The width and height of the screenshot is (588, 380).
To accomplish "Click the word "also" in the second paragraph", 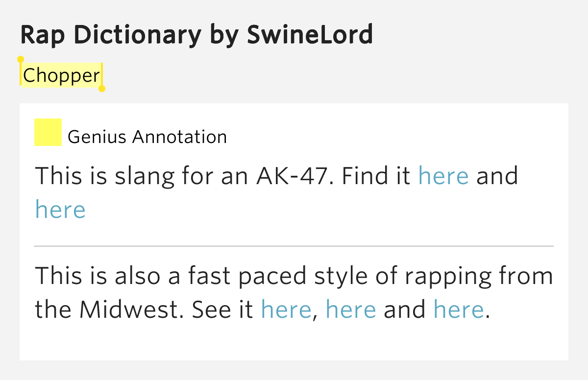I will 137,276.
